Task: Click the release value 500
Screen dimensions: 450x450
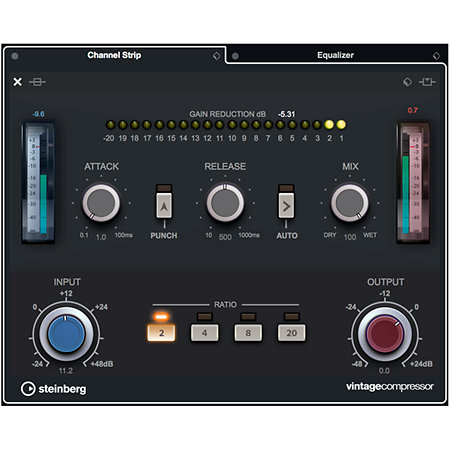Action: point(225,237)
